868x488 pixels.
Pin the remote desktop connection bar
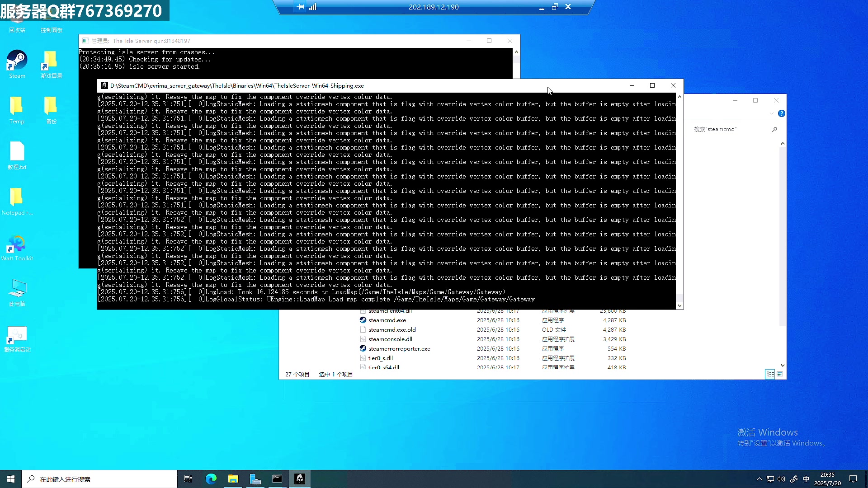[x=301, y=7]
